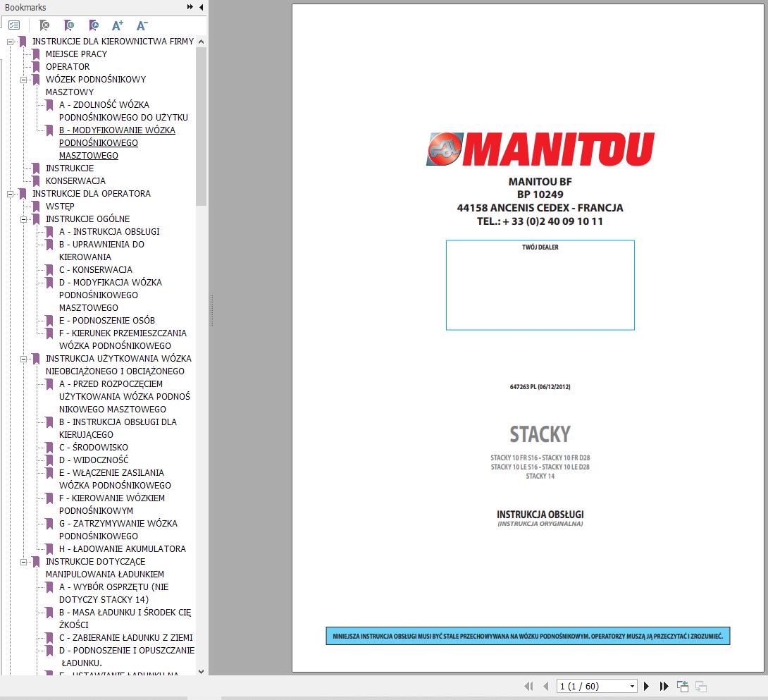The height and width of the screenshot is (700, 768).
Task: Go to the next page arrow
Action: point(646,687)
